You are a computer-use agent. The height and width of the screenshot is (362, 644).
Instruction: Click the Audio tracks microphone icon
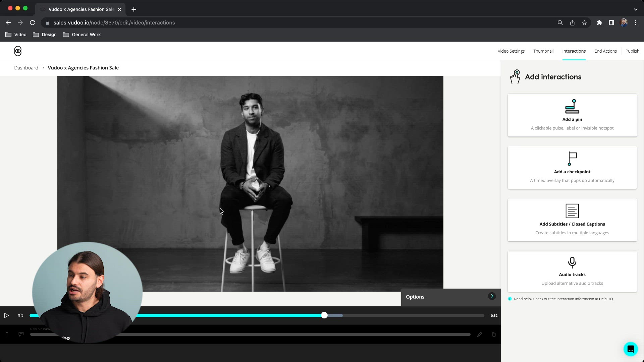pos(572,263)
